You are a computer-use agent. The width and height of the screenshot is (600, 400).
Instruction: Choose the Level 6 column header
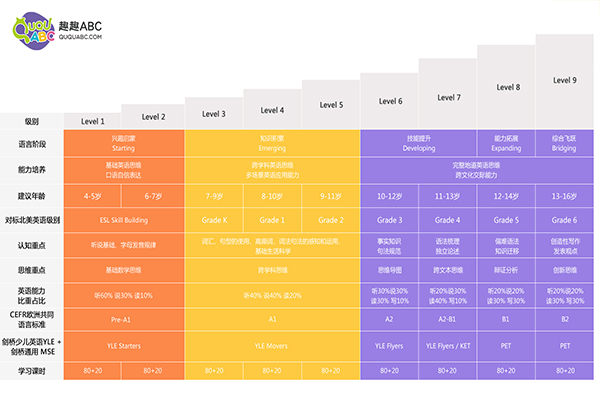391,101
